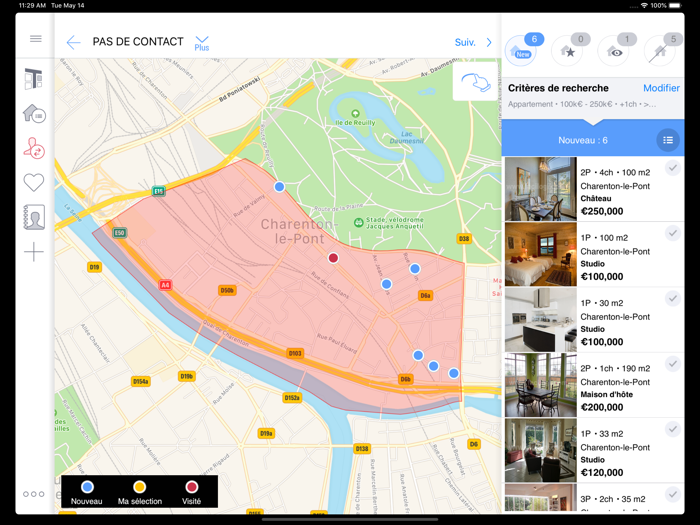Select the rejected properties tab with 5
The width and height of the screenshot is (700, 525).
(x=662, y=49)
